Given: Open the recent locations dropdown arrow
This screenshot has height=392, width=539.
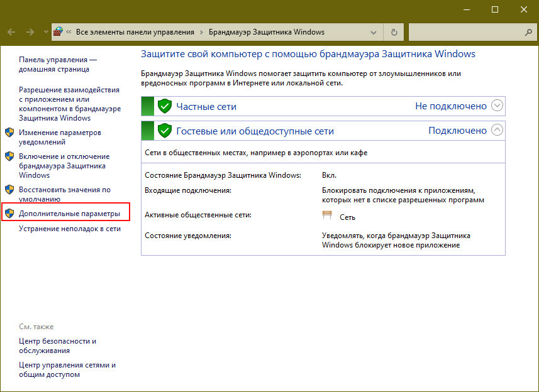Looking at the screenshot, I should coord(46,32).
